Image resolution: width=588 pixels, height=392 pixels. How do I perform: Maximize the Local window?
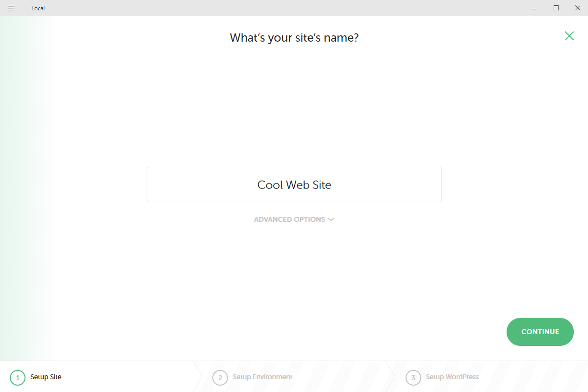click(x=556, y=8)
